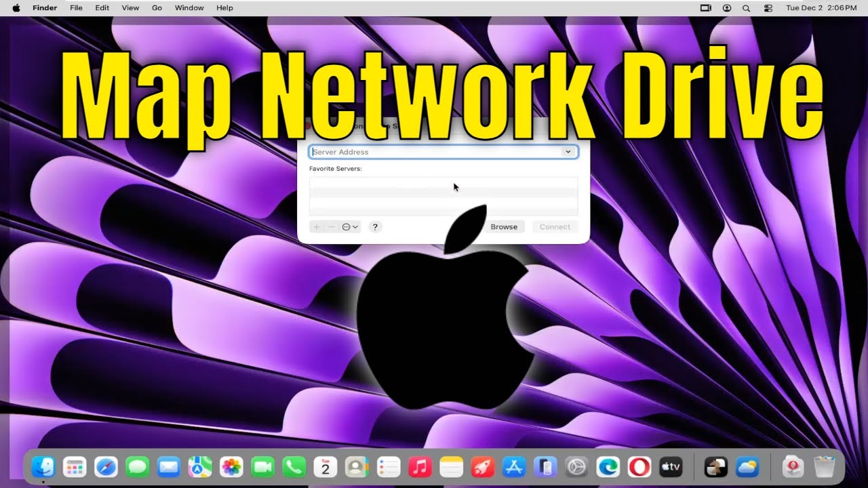
Task: Click the Browse button
Action: tap(504, 227)
